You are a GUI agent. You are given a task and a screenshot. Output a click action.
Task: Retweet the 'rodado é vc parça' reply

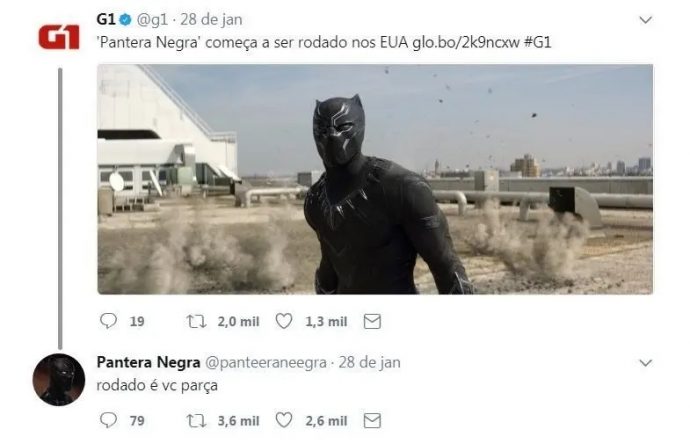196,421
